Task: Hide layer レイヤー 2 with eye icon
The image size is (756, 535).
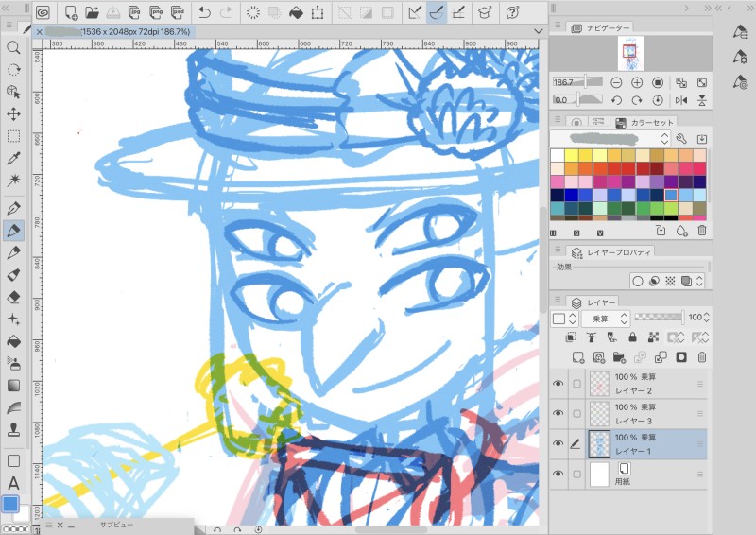Action: coord(558,384)
